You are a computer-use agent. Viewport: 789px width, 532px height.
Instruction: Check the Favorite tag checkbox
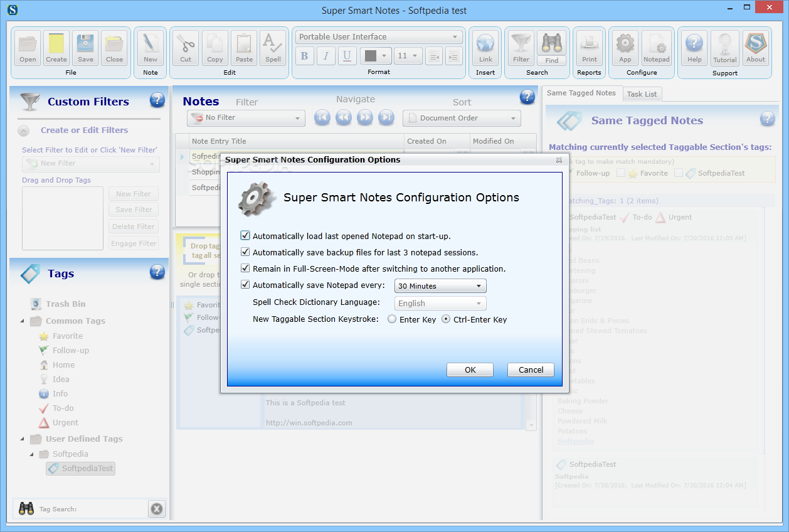pyautogui.click(x=621, y=173)
